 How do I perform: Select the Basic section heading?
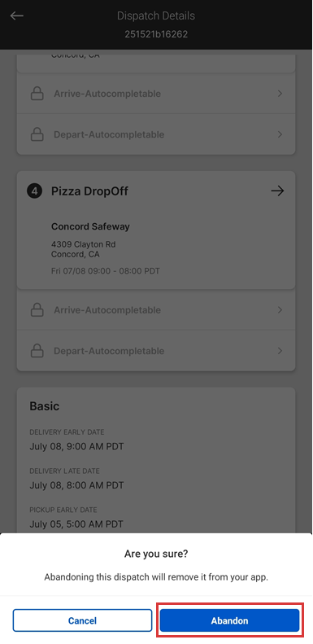tap(44, 406)
